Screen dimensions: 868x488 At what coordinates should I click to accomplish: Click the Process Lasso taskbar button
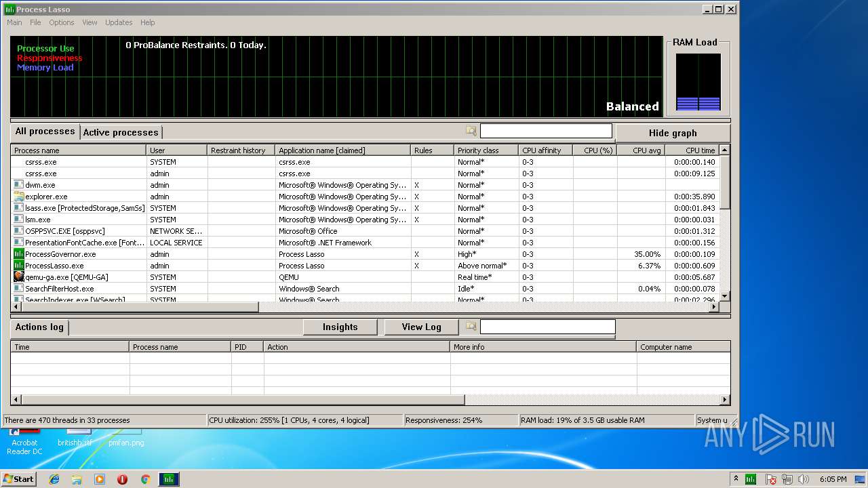pyautogui.click(x=169, y=479)
